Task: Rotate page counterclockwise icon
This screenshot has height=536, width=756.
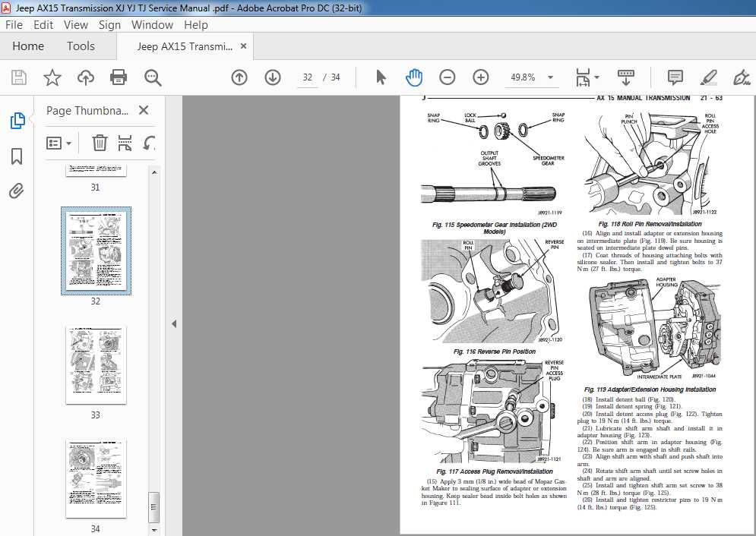Action: [x=149, y=143]
